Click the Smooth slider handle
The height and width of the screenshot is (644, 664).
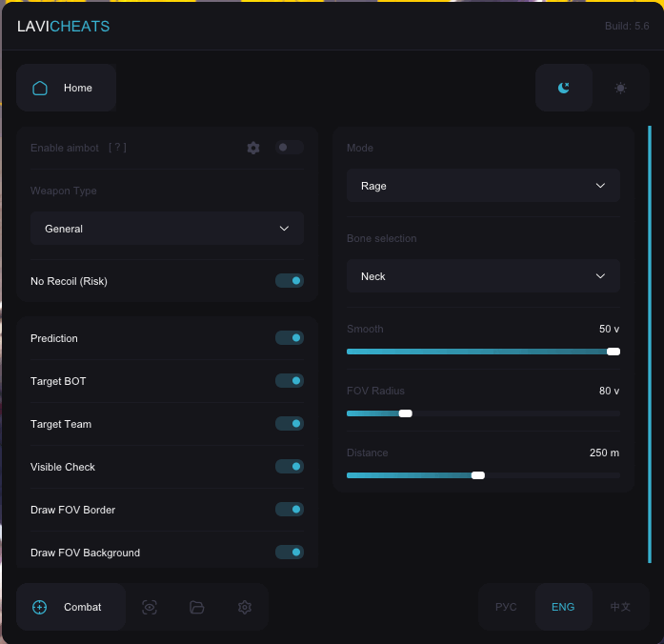click(x=614, y=352)
